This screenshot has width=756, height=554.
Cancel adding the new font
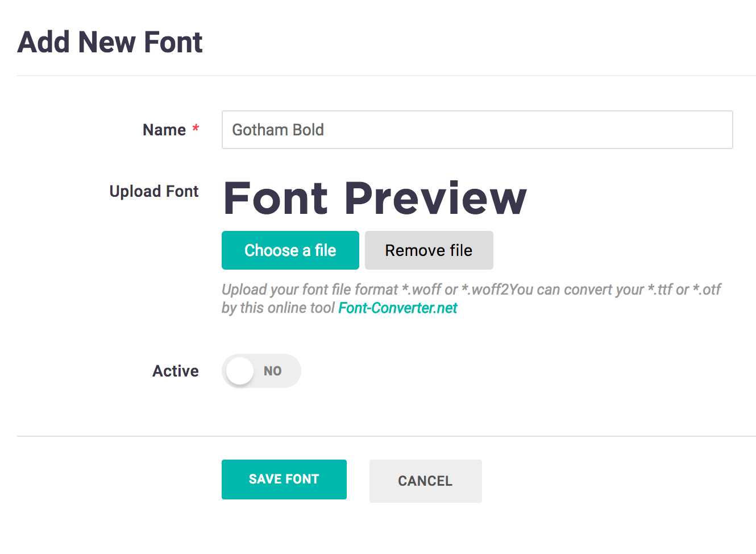tap(425, 481)
